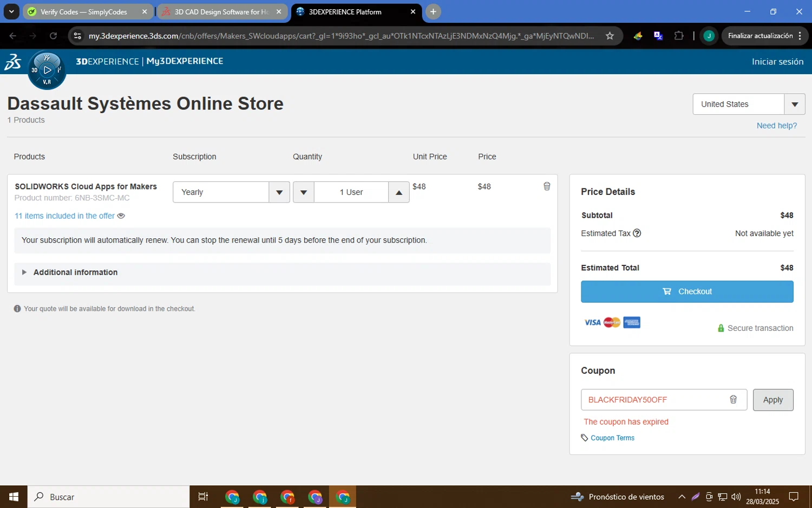Open the Coupon Terms link

tap(612, 438)
